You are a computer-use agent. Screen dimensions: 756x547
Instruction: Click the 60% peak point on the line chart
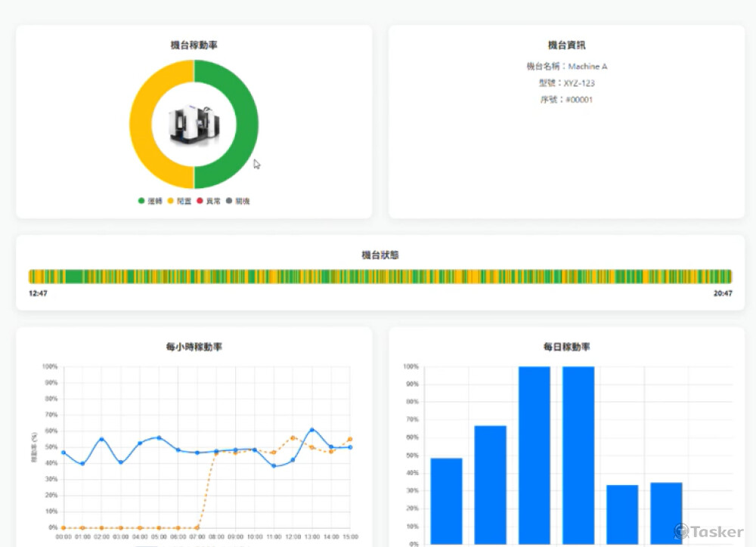click(313, 430)
